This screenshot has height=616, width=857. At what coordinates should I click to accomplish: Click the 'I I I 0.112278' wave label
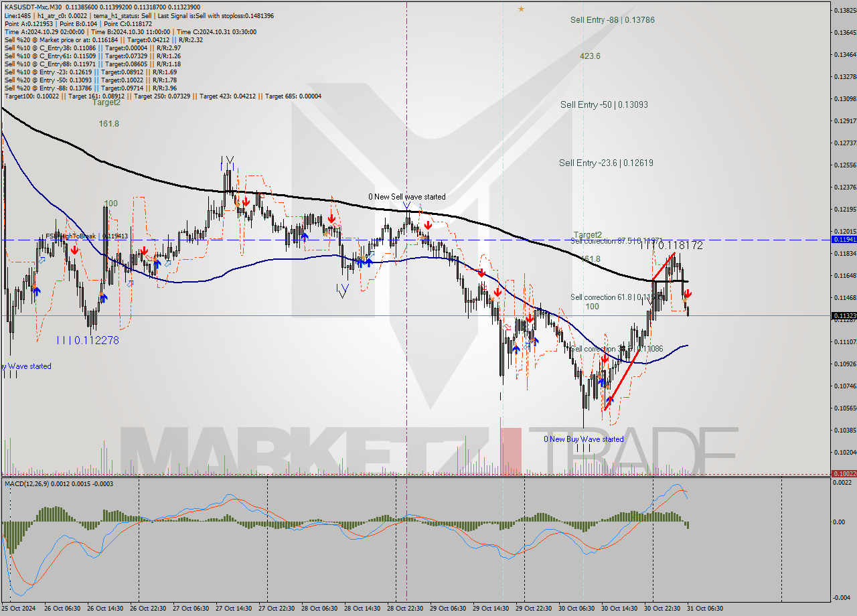click(87, 340)
